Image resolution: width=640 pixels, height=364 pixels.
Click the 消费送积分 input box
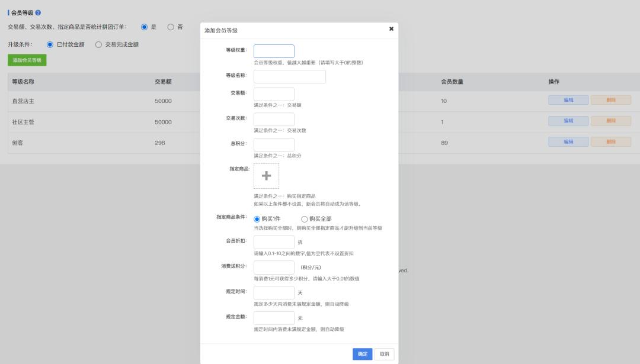click(x=274, y=268)
